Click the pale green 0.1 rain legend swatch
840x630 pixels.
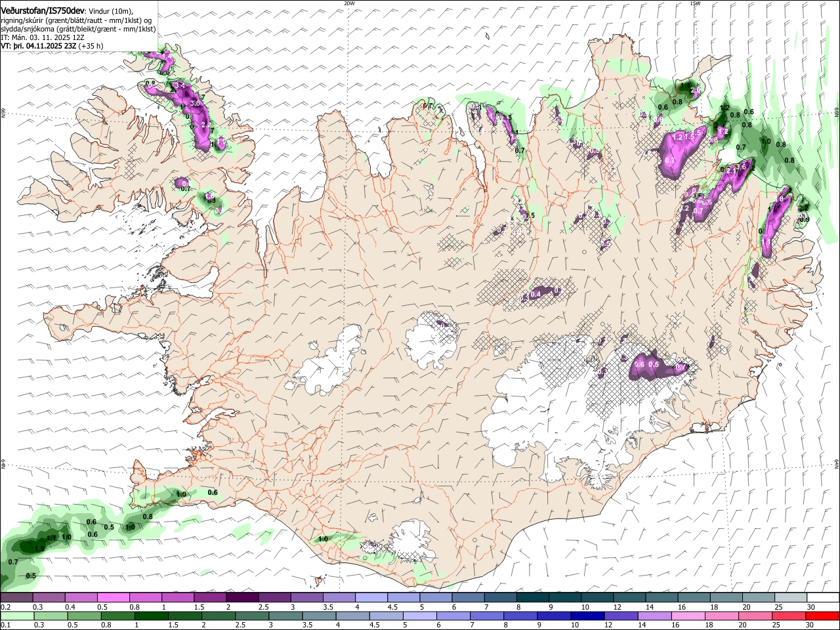(x=16, y=616)
